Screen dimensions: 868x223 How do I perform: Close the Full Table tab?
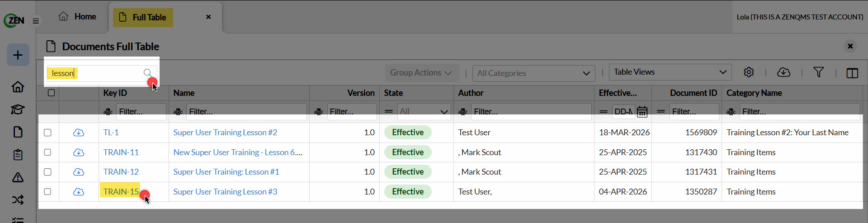click(208, 17)
